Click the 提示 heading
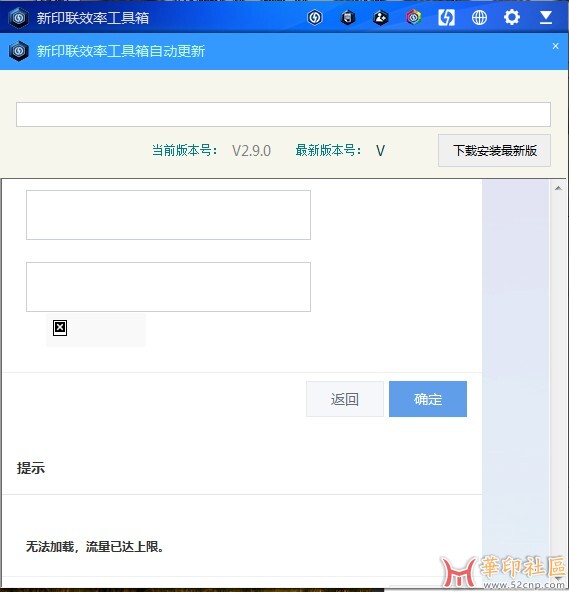569x592 pixels. pos(31,468)
